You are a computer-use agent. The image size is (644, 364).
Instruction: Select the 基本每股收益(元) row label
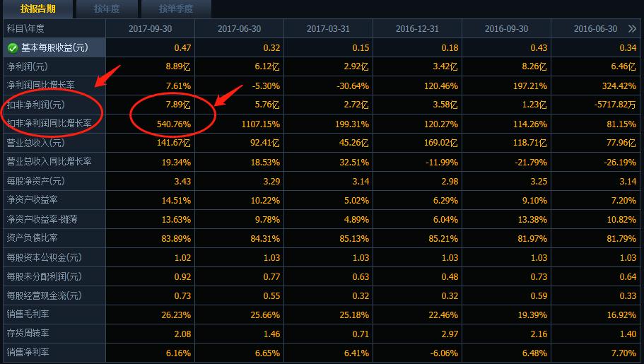54,47
